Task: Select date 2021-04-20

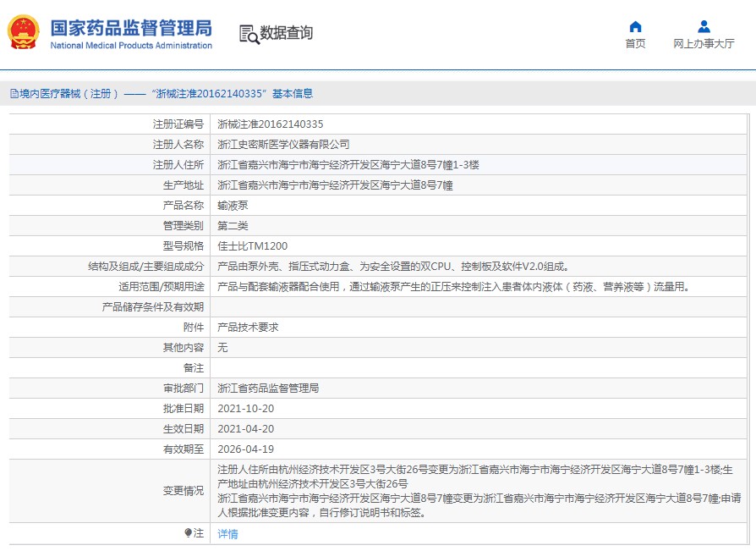Action: tap(246, 428)
